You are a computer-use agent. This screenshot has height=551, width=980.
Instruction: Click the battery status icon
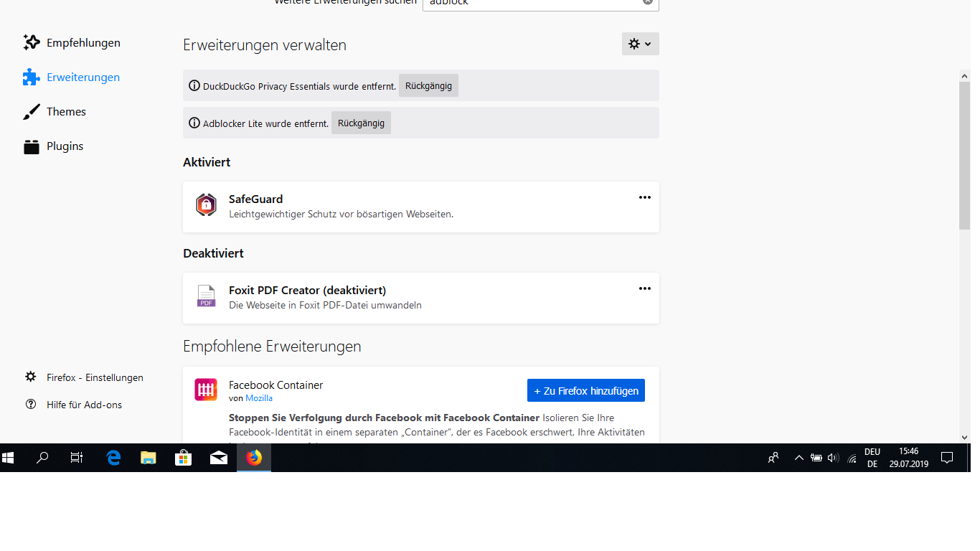tap(816, 458)
